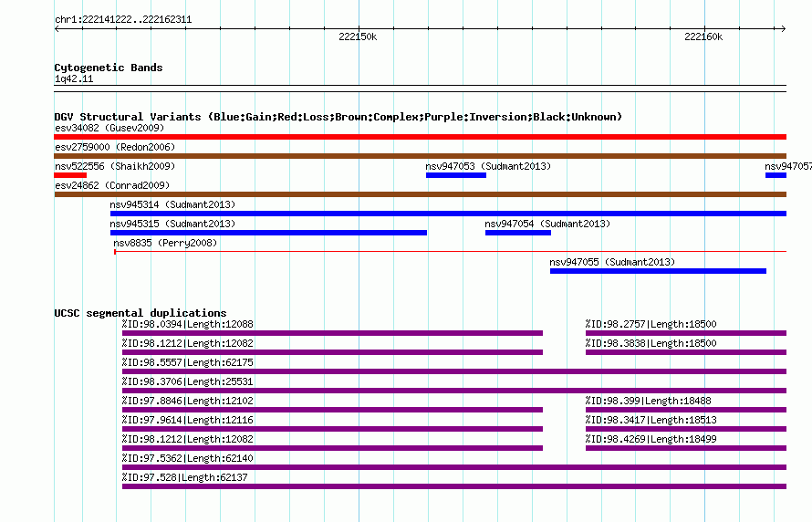Viewport: 812px width, 522px height.
Task: Select duplication %ID:98.5557|Length:62175 label
Action: tap(187, 362)
